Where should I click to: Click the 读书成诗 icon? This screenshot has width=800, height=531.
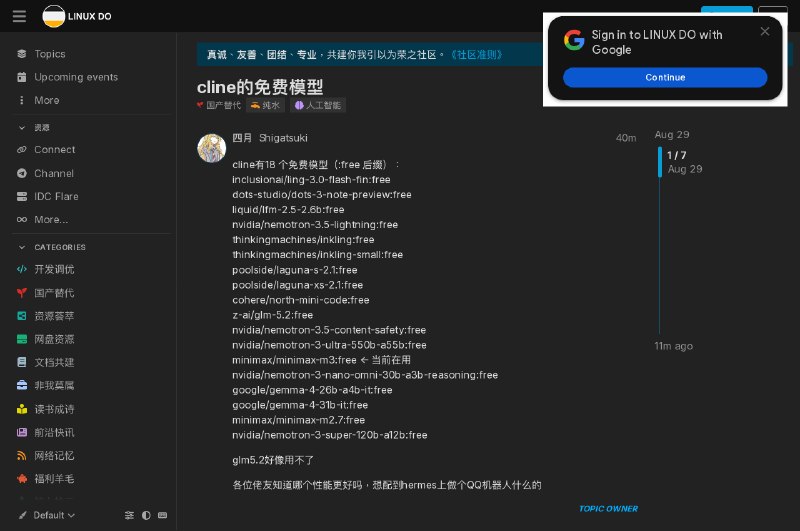[21, 409]
